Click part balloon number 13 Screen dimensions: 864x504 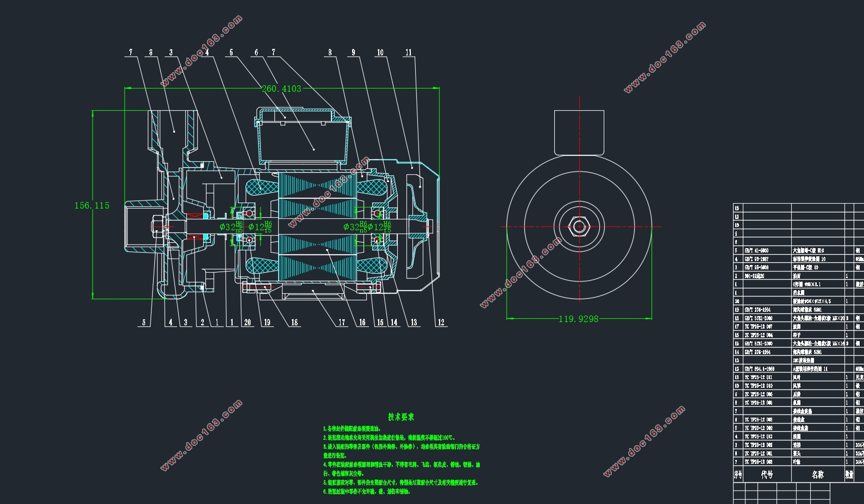pos(414,322)
